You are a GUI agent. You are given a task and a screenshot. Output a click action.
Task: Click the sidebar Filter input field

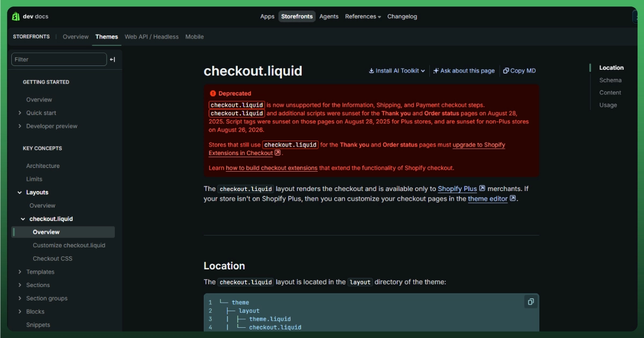[x=59, y=60]
